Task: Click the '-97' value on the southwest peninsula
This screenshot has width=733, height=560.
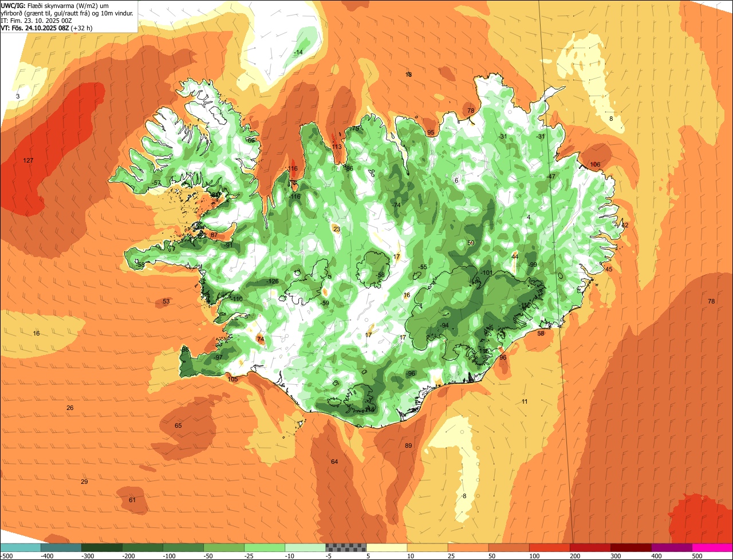Action: (x=218, y=357)
